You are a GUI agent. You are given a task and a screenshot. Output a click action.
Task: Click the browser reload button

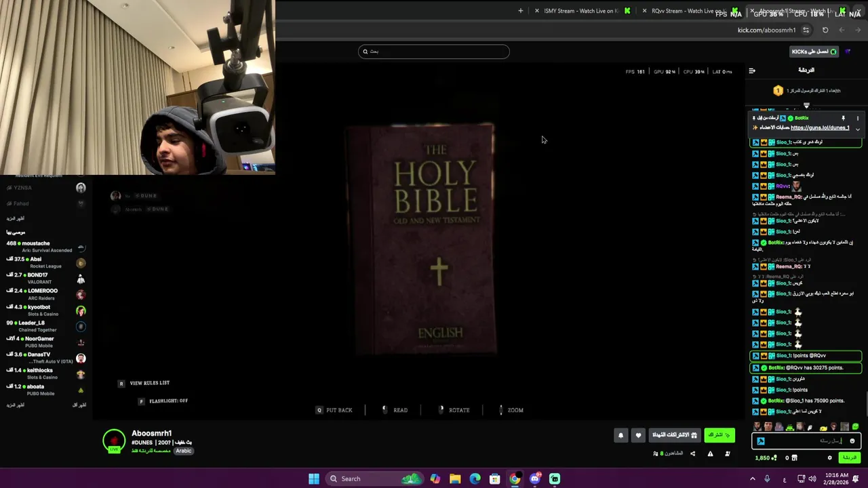(825, 30)
